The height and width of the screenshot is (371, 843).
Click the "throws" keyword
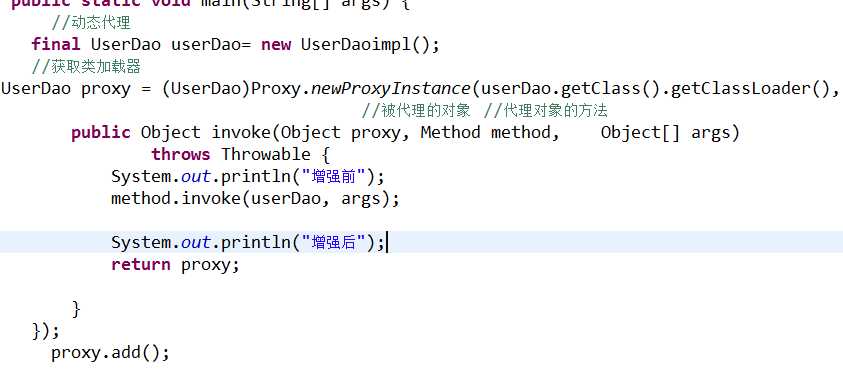click(181, 155)
